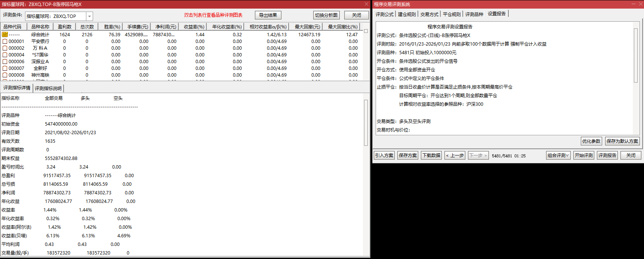644x259 pixels.
Task: Click the settings report vertical scrollbar thumb
Action: 635,55
